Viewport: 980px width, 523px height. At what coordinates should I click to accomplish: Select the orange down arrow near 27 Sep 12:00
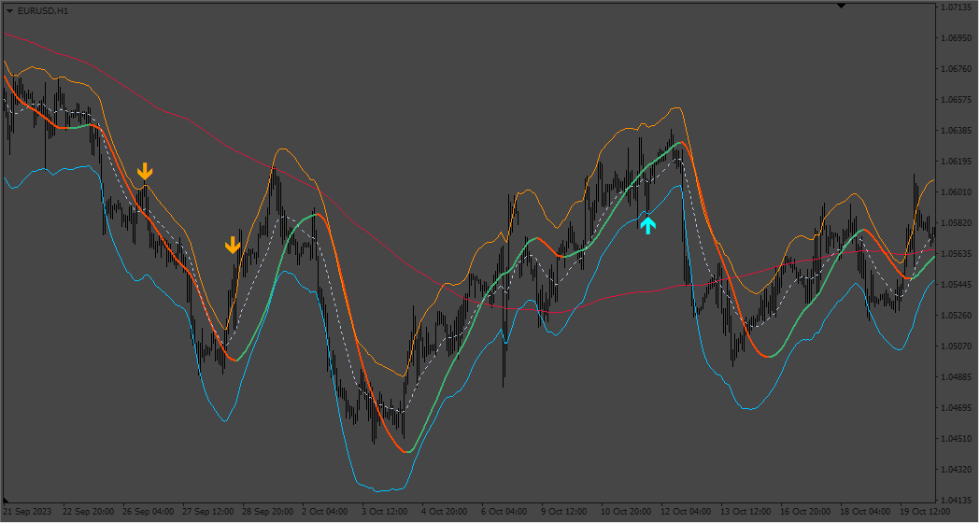coord(234,245)
